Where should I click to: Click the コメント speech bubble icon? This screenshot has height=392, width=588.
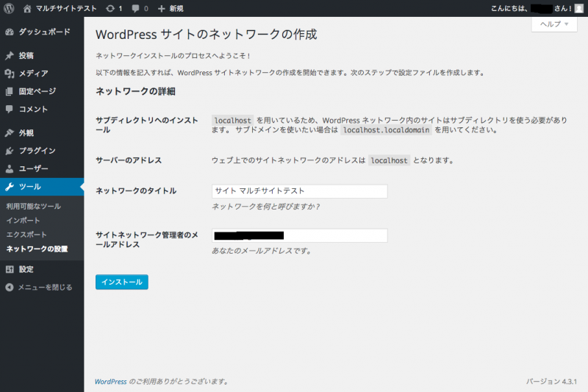(10, 109)
